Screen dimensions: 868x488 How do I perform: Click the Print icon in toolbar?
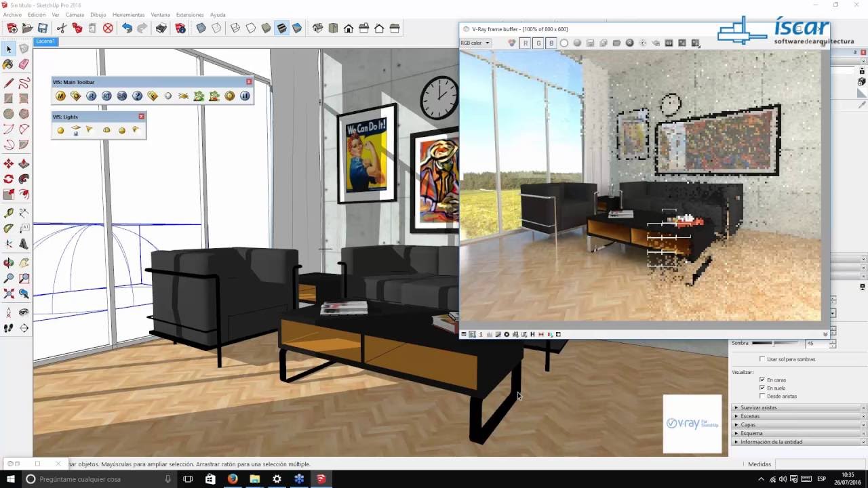point(161,28)
